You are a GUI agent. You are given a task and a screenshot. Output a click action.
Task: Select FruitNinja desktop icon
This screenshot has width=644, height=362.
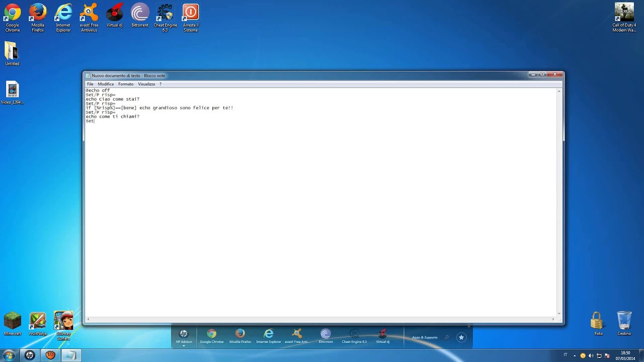tap(38, 324)
